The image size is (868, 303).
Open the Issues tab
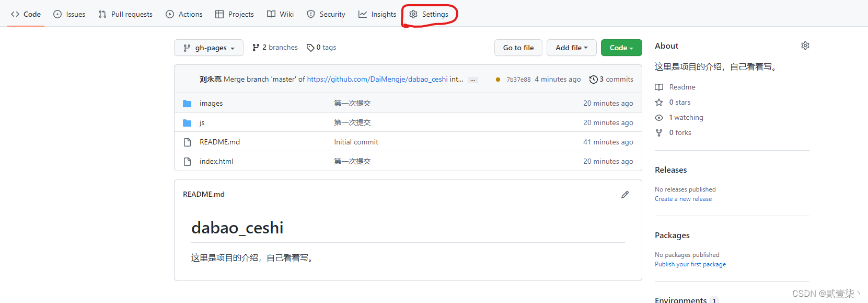click(x=70, y=14)
